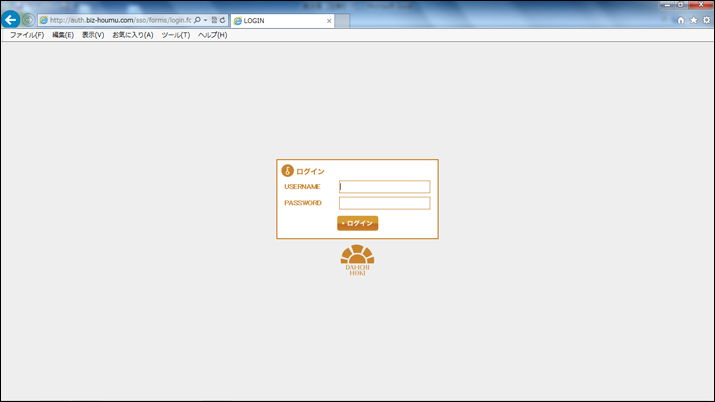The image size is (715, 402).
Task: Open the 編集(E) menu
Action: (62, 35)
